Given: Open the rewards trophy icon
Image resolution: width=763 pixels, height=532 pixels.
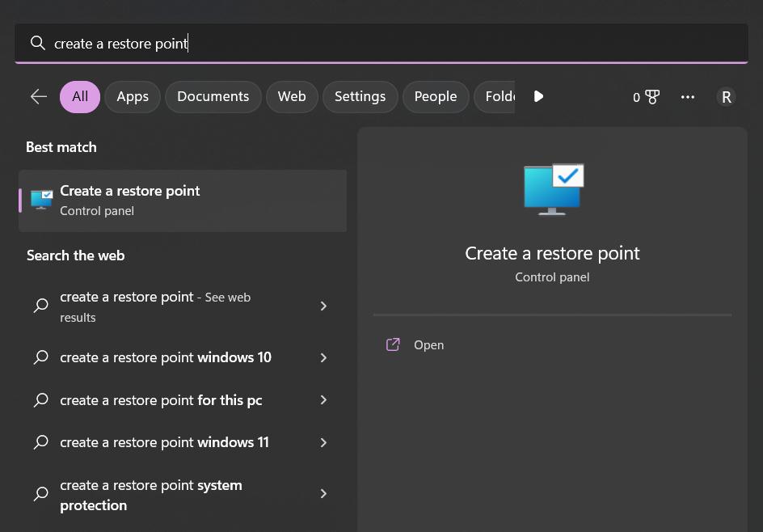Looking at the screenshot, I should 652,97.
